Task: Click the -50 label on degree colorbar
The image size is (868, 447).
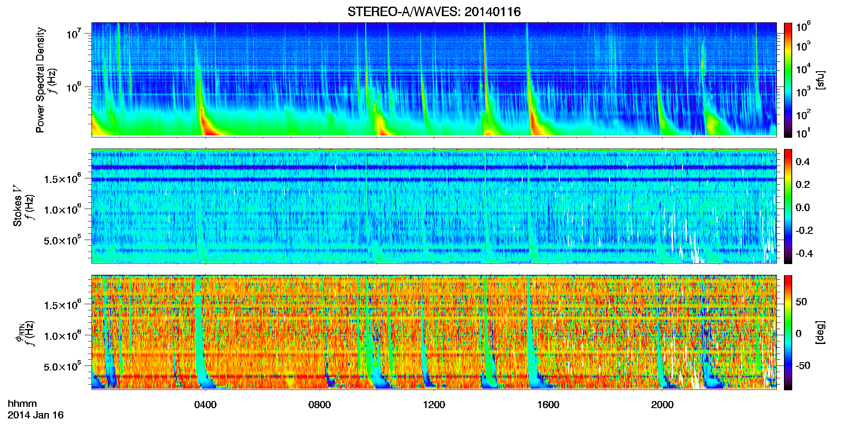Action: pos(803,366)
